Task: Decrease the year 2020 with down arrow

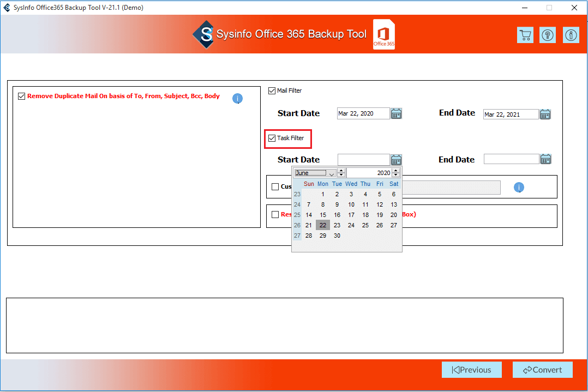Action: pos(396,175)
